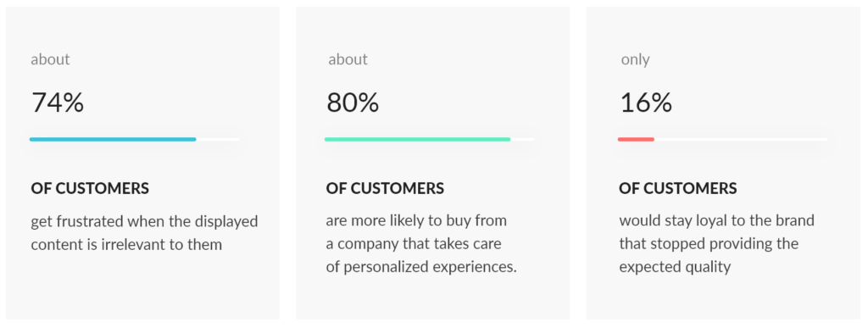The image size is (868, 328).
Task: Select the 80% statistic number
Action: tap(353, 103)
